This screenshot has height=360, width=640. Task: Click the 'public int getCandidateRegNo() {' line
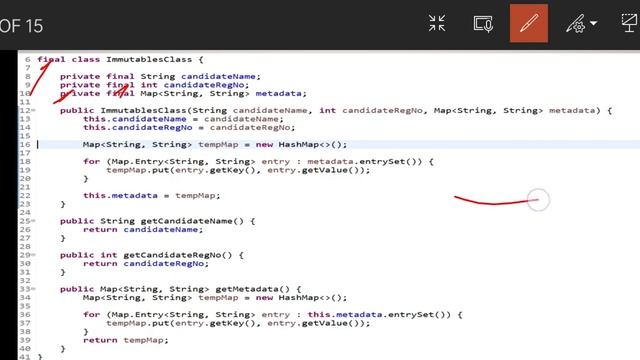pos(152,255)
